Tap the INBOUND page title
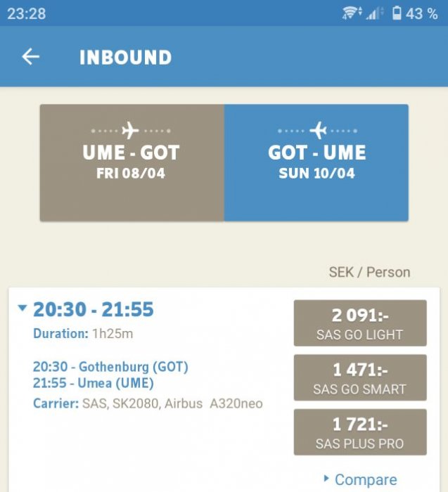 (x=125, y=57)
